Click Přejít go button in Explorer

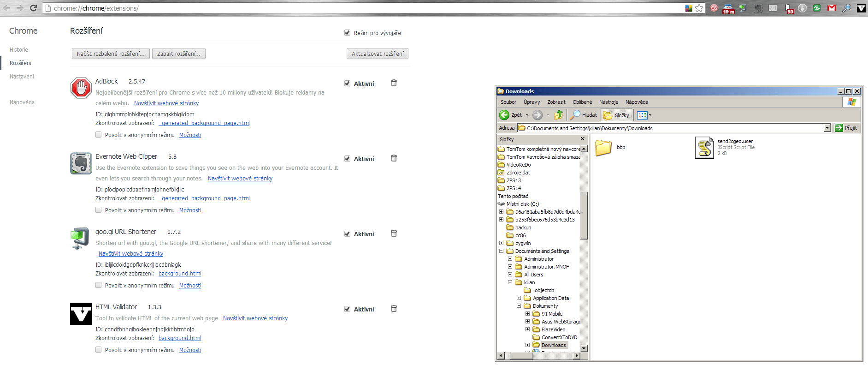pyautogui.click(x=846, y=128)
